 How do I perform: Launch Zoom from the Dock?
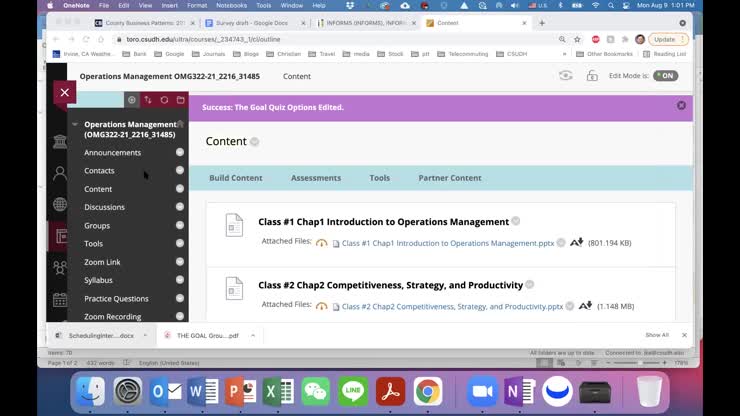[483, 390]
